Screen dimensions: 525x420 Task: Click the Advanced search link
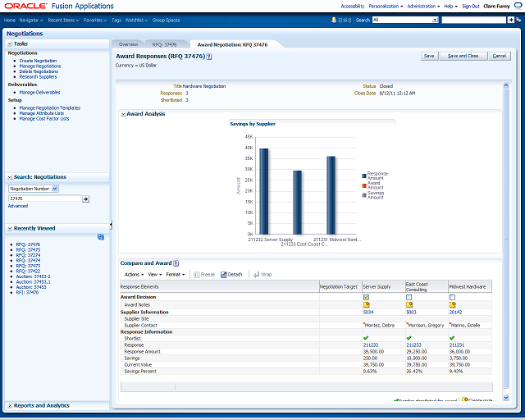[18, 206]
